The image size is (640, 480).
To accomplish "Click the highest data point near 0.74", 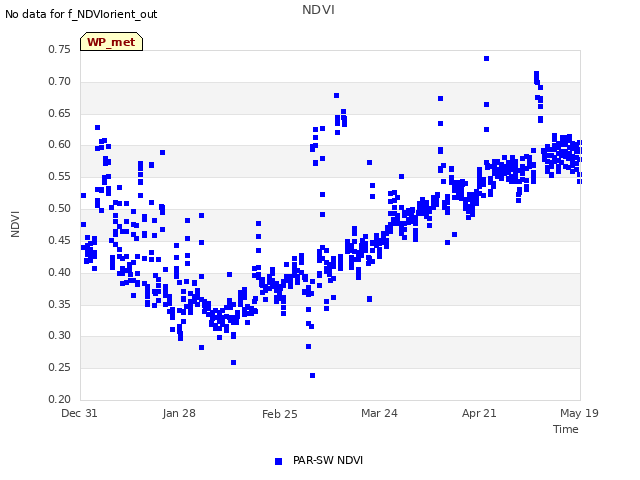I will pos(487,59).
